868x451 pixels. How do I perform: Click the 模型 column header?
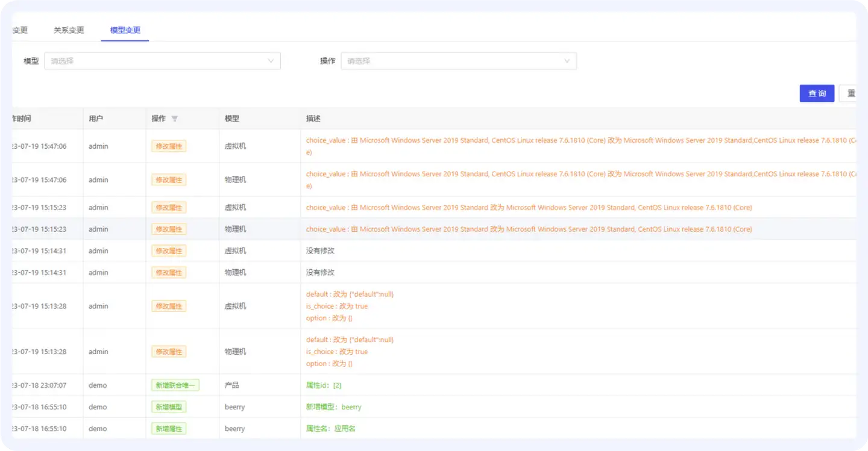(x=232, y=119)
